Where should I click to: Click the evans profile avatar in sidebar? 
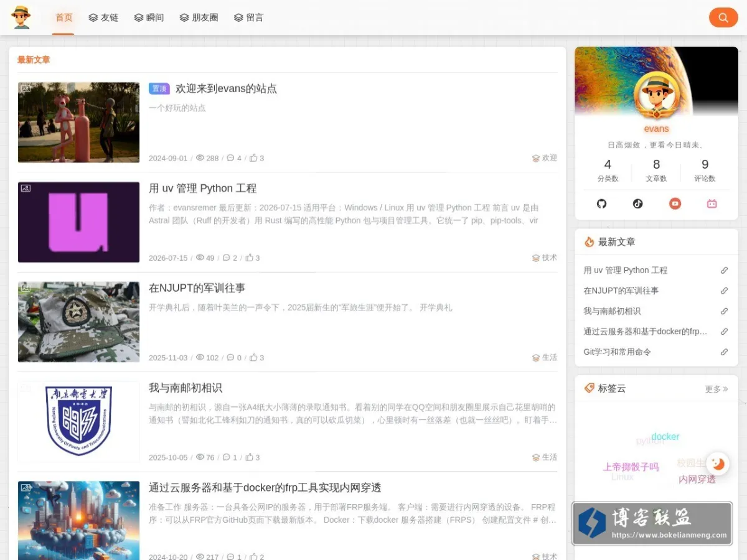(656, 94)
